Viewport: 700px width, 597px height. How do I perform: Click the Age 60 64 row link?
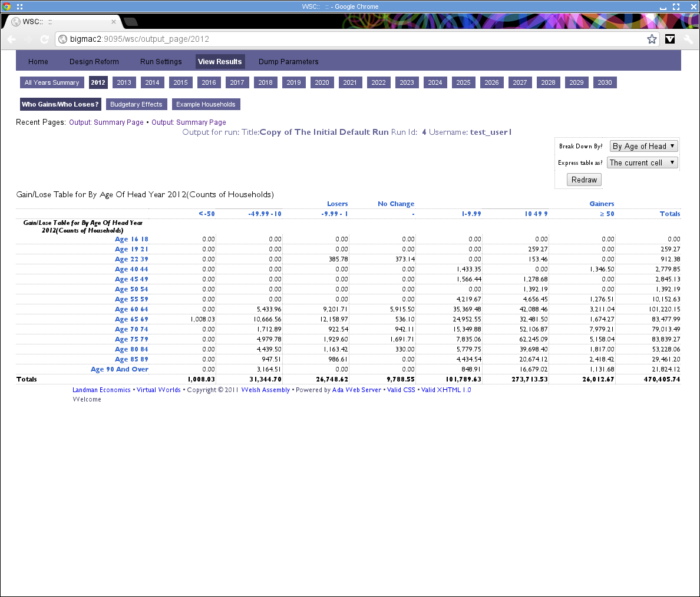coord(131,309)
